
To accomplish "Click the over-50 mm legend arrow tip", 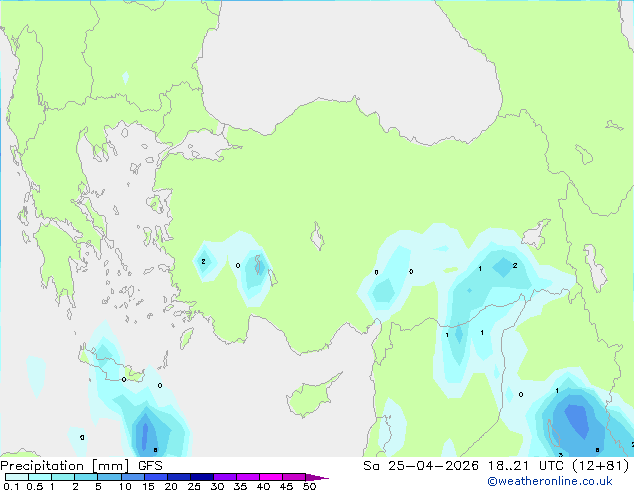I will 317,477.
